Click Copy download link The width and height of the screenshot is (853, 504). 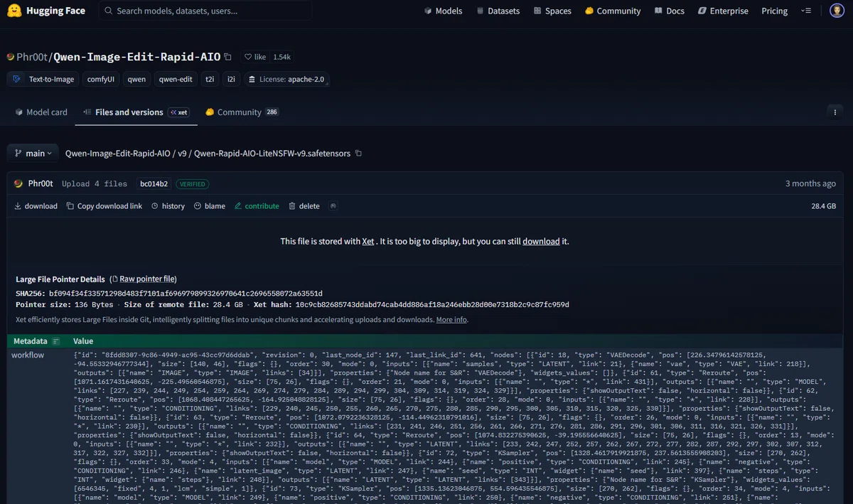point(104,206)
